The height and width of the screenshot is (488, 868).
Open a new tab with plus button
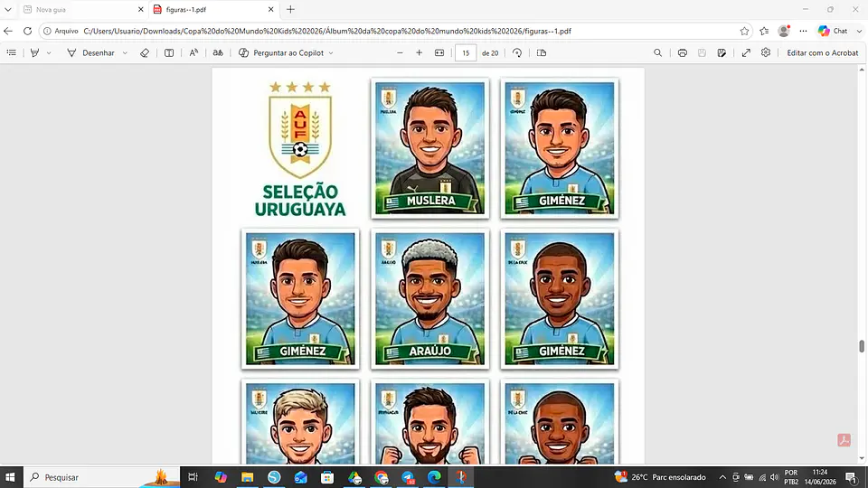290,9
